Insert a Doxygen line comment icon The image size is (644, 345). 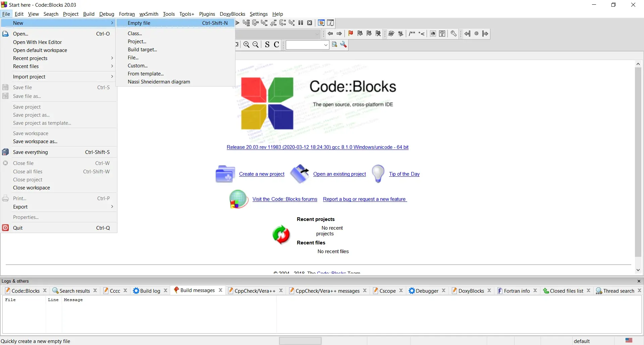coord(422,34)
